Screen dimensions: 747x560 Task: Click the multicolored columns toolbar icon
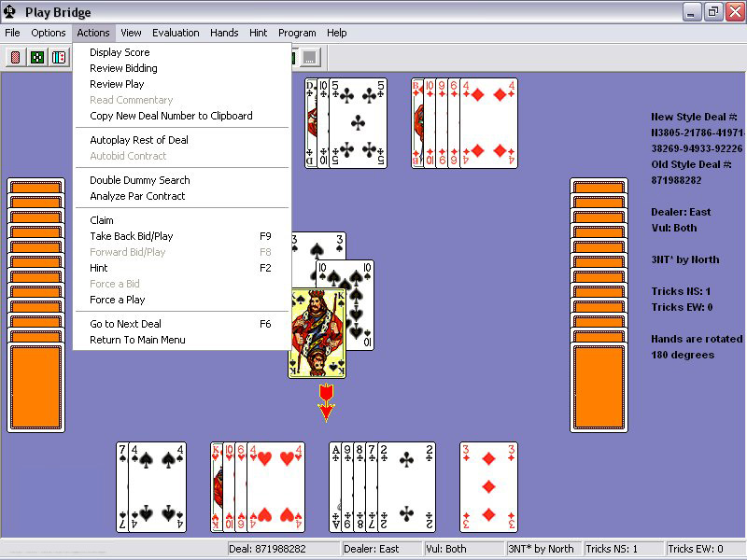pos(59,58)
